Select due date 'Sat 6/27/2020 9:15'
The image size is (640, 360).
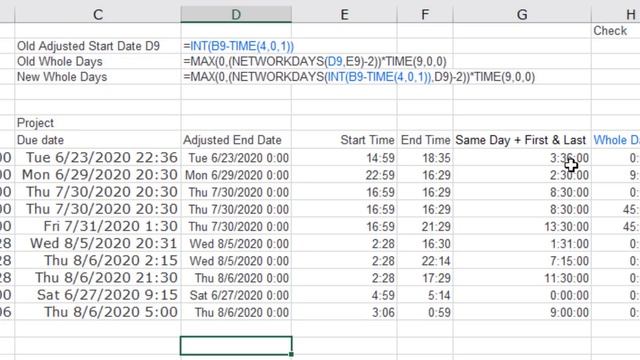coord(107,295)
